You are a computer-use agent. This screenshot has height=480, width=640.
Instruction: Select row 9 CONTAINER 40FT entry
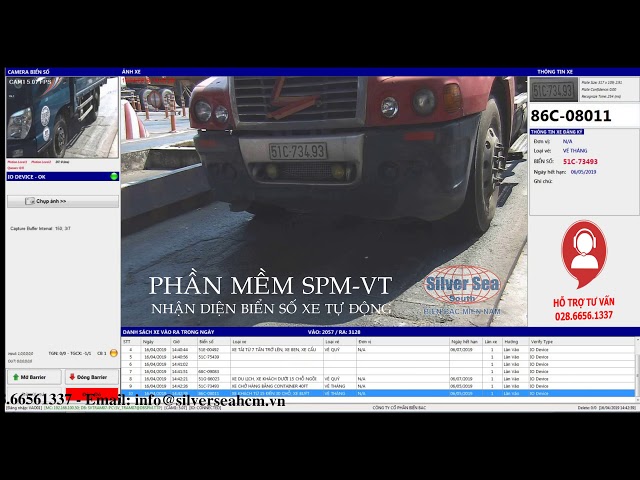[378, 386]
